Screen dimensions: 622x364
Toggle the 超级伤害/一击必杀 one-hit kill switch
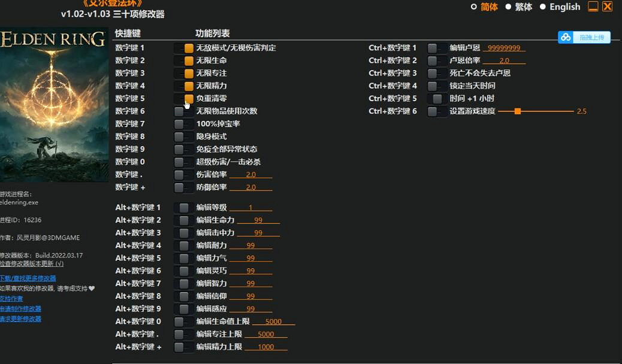pos(183,162)
